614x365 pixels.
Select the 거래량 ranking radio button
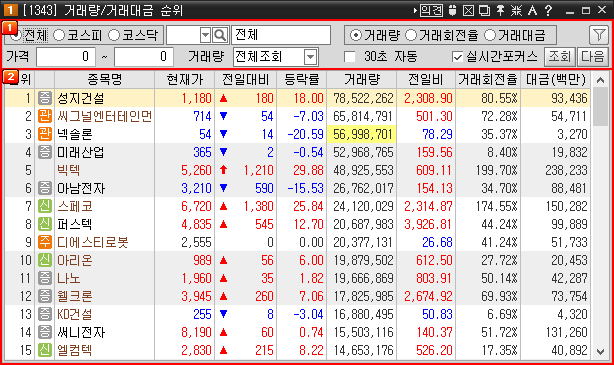[x=356, y=35]
